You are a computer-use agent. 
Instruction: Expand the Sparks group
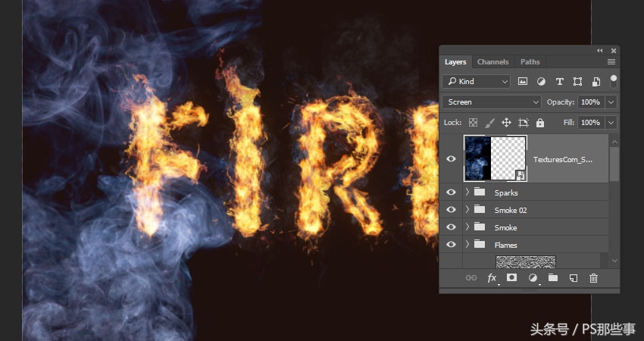point(467,192)
